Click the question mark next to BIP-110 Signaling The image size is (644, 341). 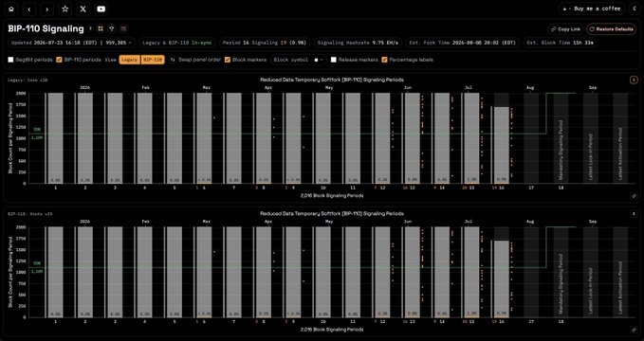(x=90, y=28)
